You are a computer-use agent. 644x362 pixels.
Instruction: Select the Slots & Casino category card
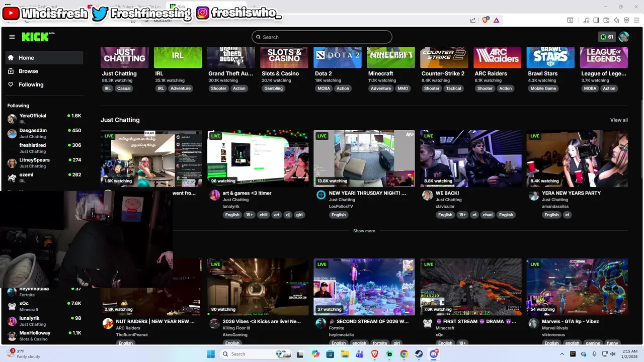[x=284, y=69]
